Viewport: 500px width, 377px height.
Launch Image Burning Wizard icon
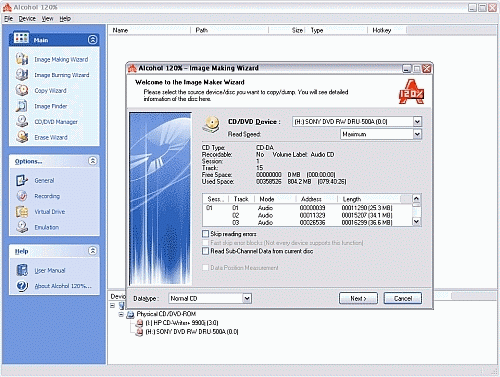point(22,75)
